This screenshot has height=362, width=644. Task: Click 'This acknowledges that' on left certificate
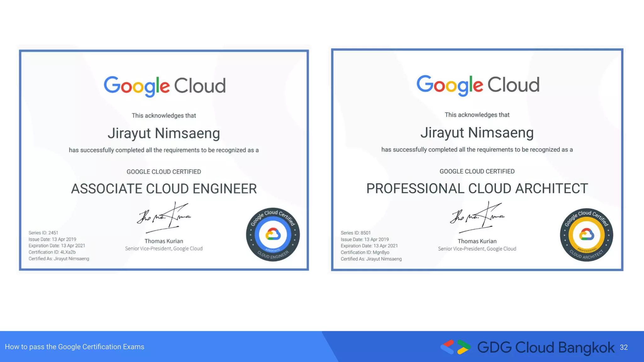click(x=164, y=116)
